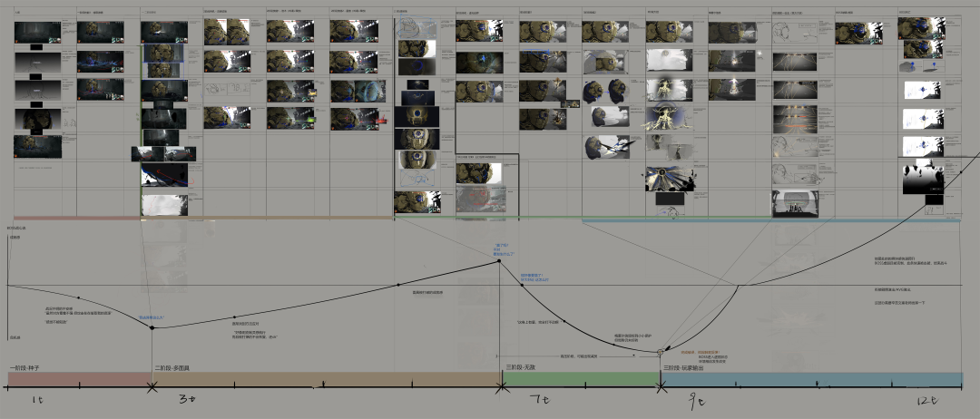Select the red 一阶段-种子 phase bar

click(x=79, y=380)
